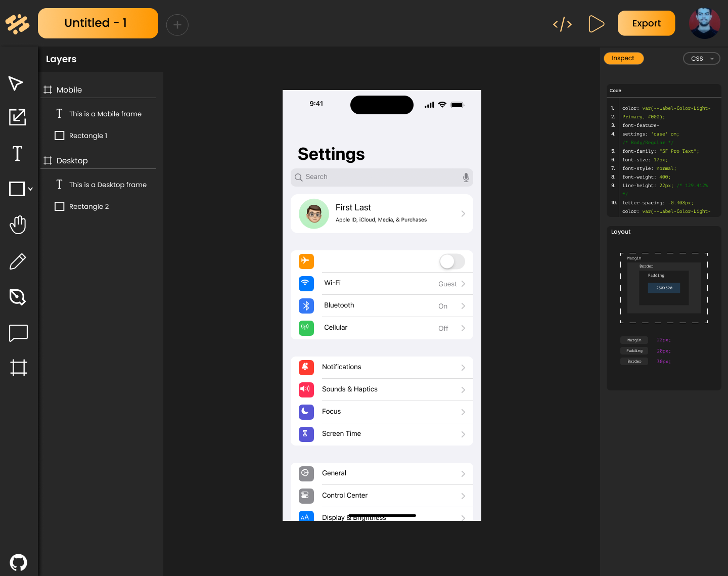The height and width of the screenshot is (576, 728).
Task: Expand the Sounds & Haptics chevron
Action: coord(464,390)
